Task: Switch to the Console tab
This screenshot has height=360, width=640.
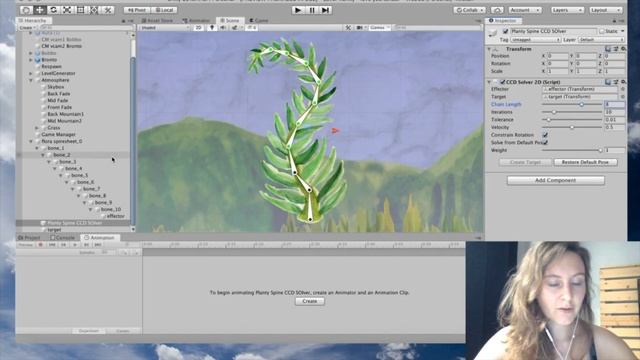Action: [63, 238]
